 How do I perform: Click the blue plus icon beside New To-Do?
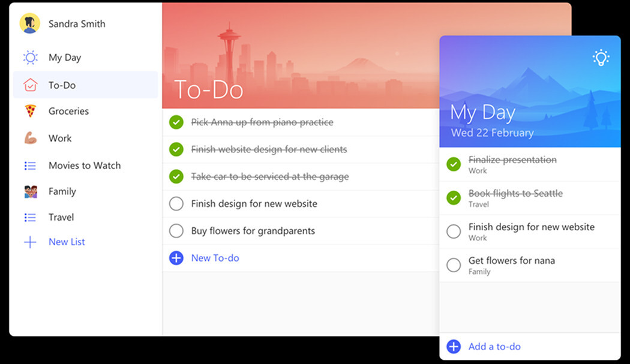pos(176,258)
